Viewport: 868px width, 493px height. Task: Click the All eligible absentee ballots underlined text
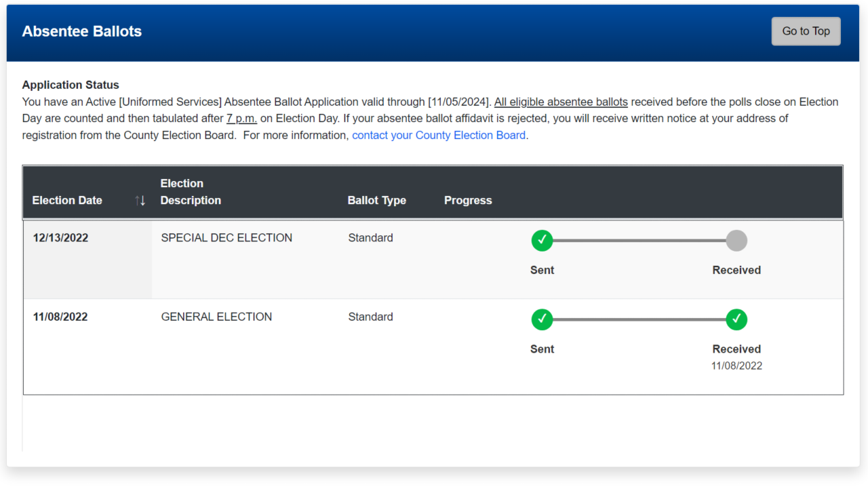[561, 101]
